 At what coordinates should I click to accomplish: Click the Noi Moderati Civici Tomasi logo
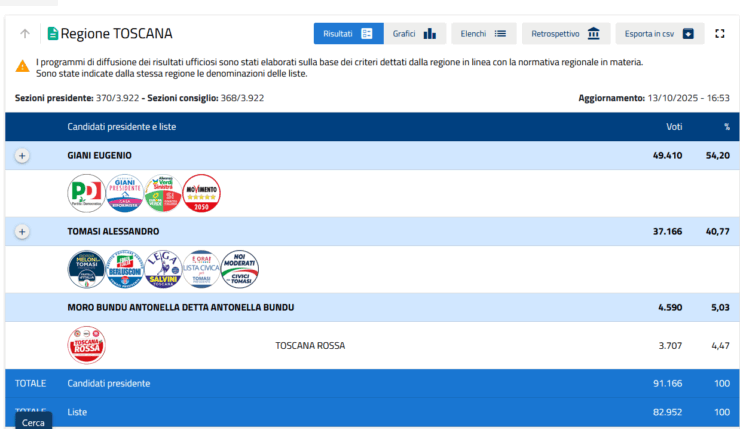[x=239, y=269]
